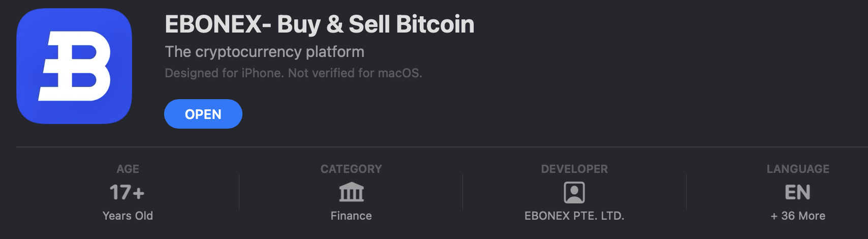Click the Years Old caption
This screenshot has width=868, height=239.
click(128, 216)
